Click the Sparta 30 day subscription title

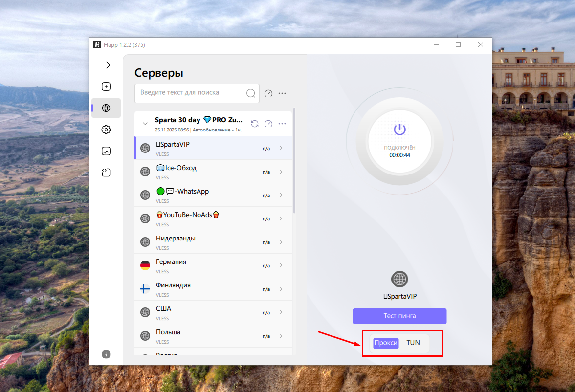click(199, 120)
